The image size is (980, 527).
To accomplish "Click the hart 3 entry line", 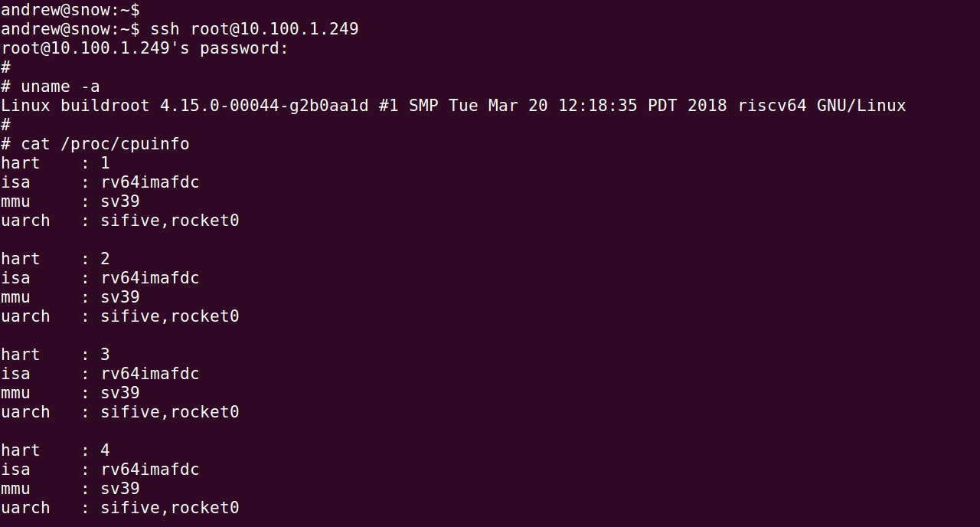I will 55,355.
